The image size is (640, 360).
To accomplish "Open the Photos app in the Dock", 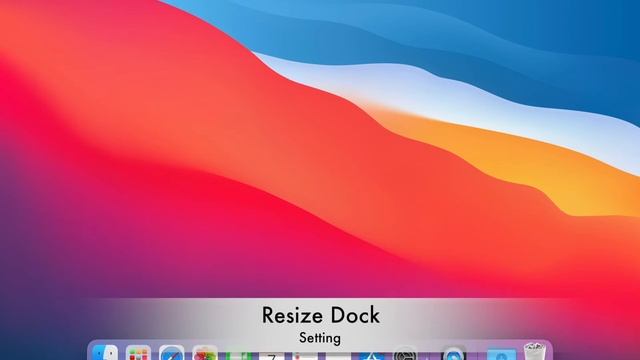I will point(204,353).
